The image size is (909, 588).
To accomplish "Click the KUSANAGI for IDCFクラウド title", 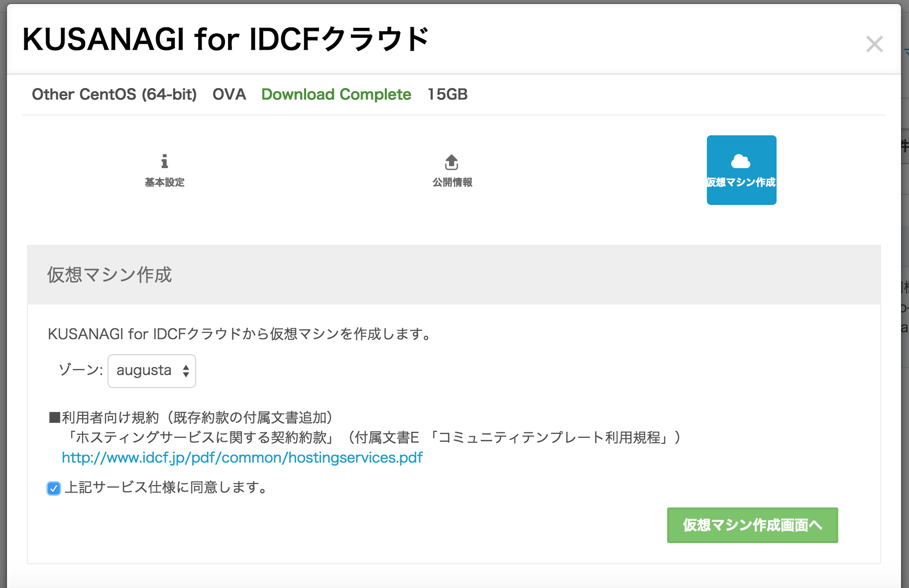I will (226, 39).
